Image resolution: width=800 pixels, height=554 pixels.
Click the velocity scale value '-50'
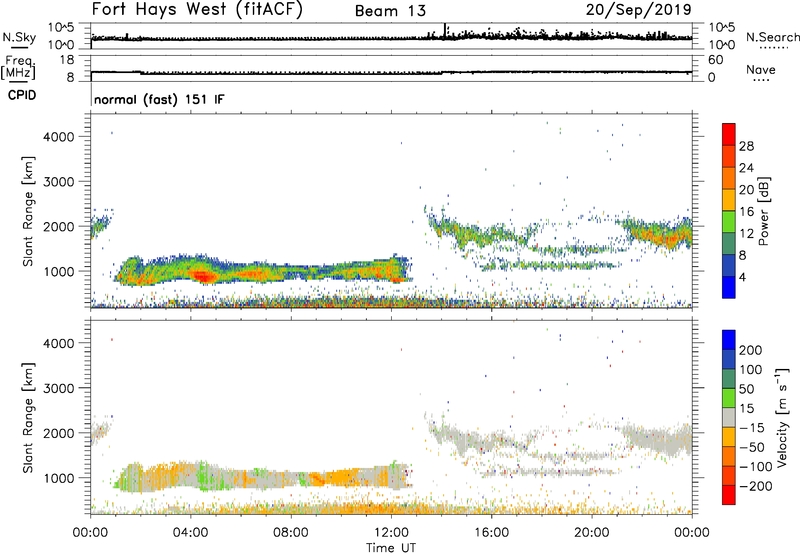[x=751, y=447]
